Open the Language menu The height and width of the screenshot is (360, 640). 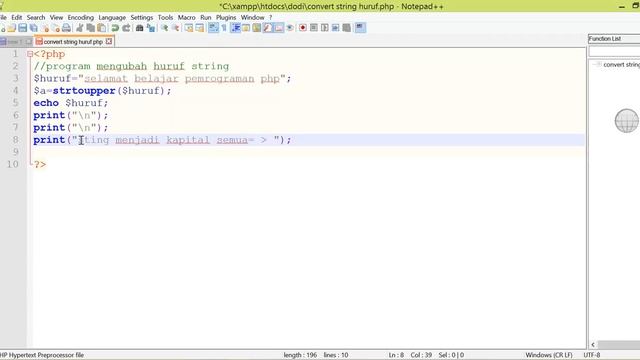pos(112,18)
